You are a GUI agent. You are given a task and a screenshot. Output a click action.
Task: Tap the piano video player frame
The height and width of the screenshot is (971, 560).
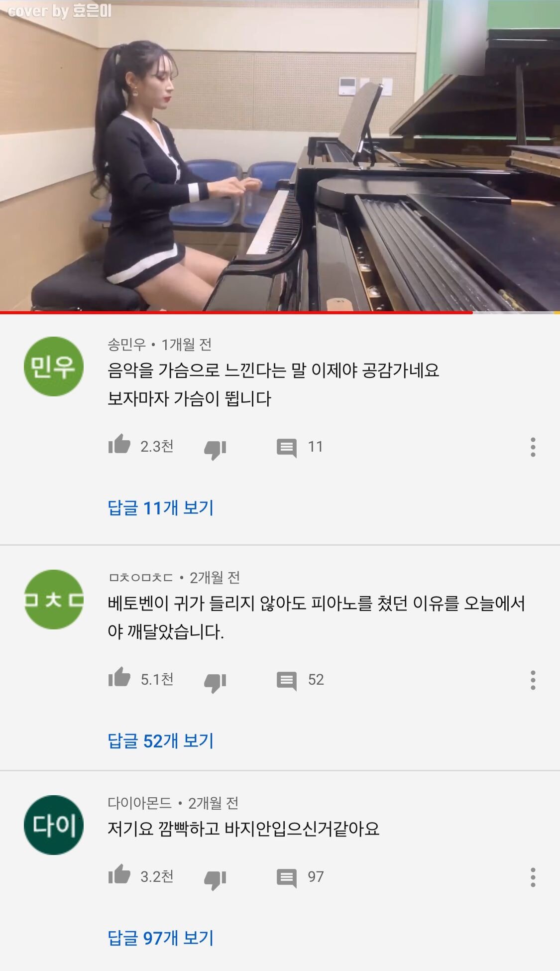280,155
